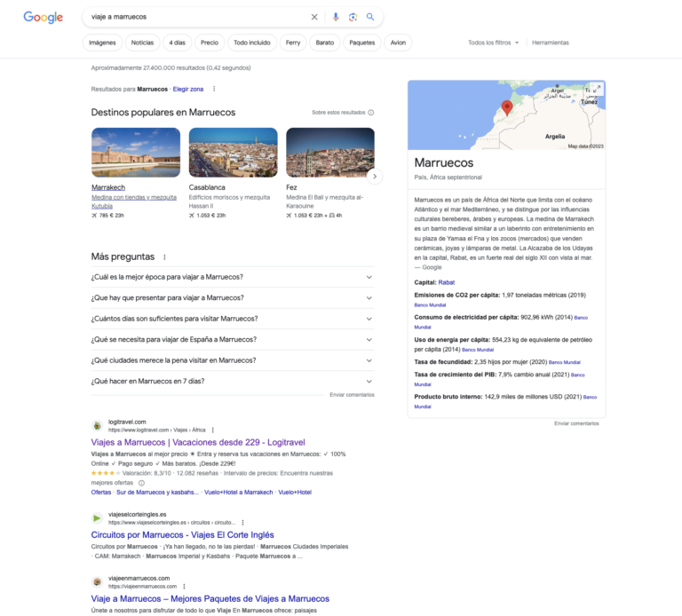682x616 pixels.
Task: Select the Avion filter chip
Action: 398,43
